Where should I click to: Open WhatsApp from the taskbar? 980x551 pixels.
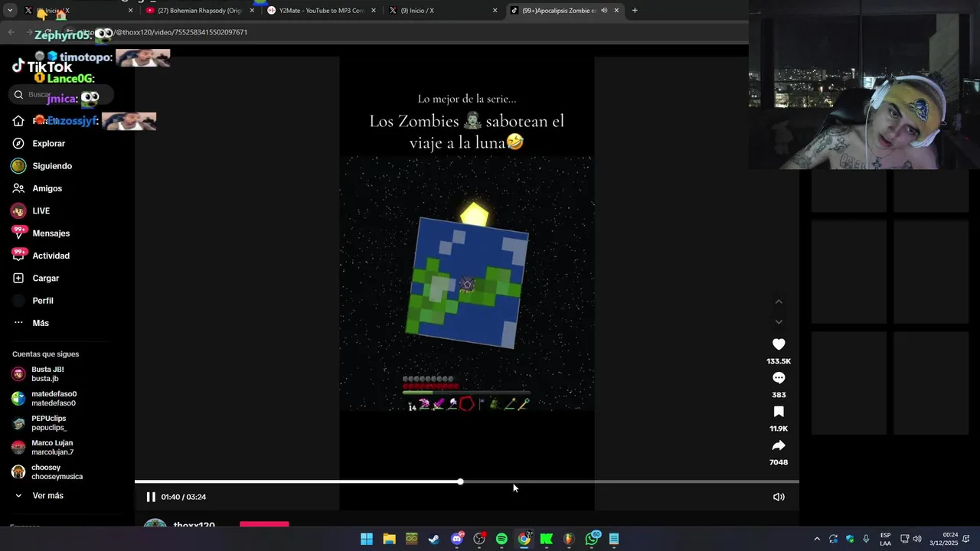click(592, 539)
